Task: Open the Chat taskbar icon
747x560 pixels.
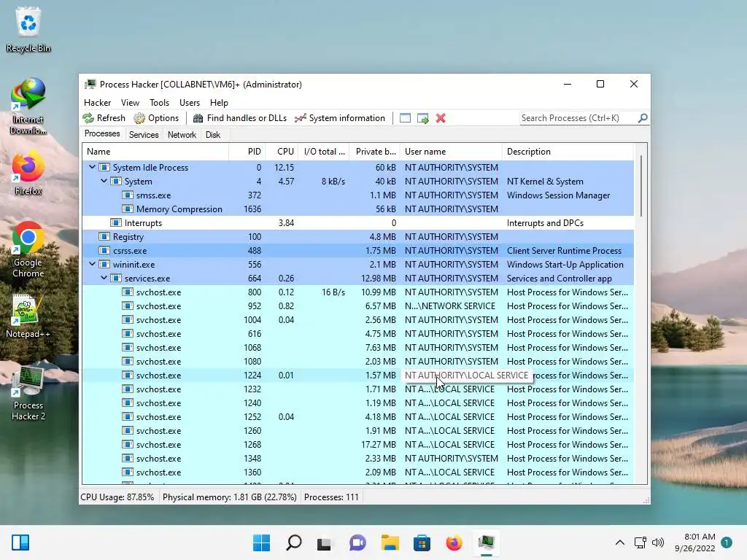Action: pyautogui.click(x=357, y=542)
